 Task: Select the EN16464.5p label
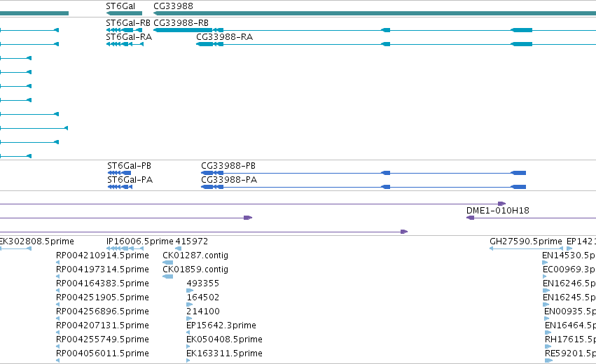click(x=571, y=325)
